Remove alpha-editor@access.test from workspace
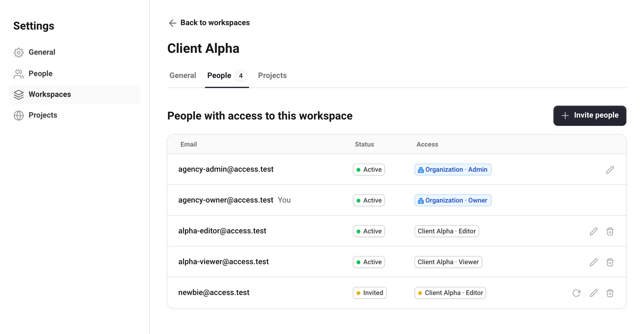 pos(610,231)
